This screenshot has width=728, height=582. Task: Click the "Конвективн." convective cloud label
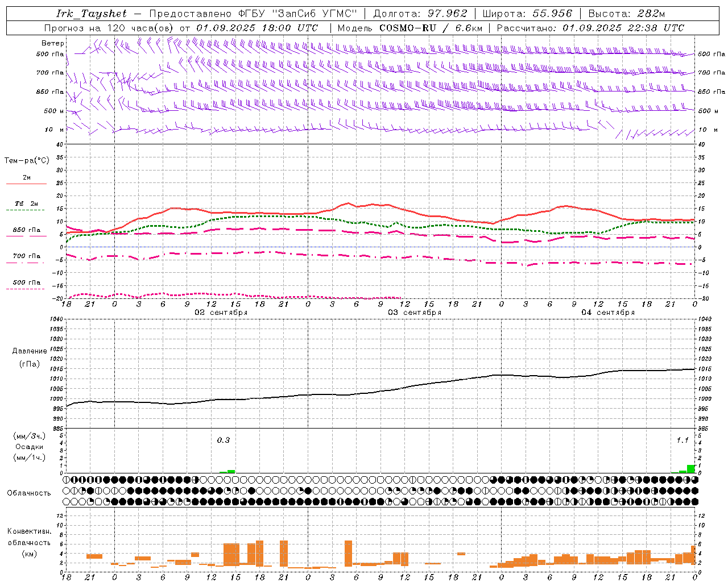coord(29,531)
